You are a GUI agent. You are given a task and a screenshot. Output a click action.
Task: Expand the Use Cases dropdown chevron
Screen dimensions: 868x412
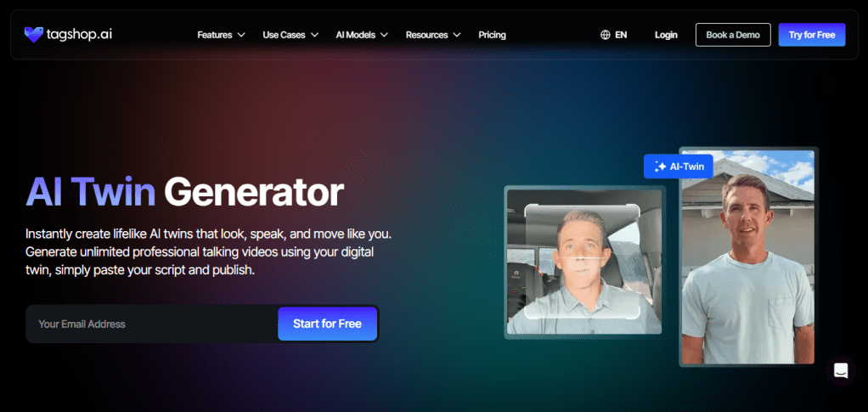[314, 35]
